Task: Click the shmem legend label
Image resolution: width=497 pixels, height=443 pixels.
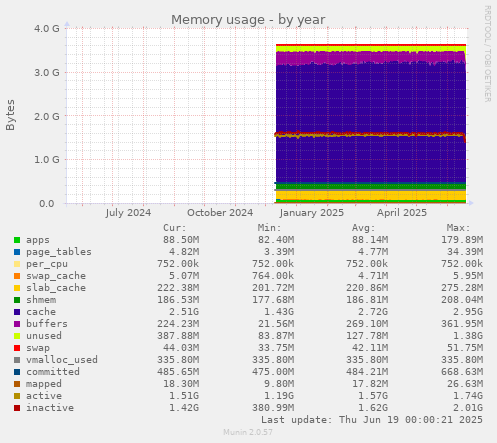Action: pos(41,300)
